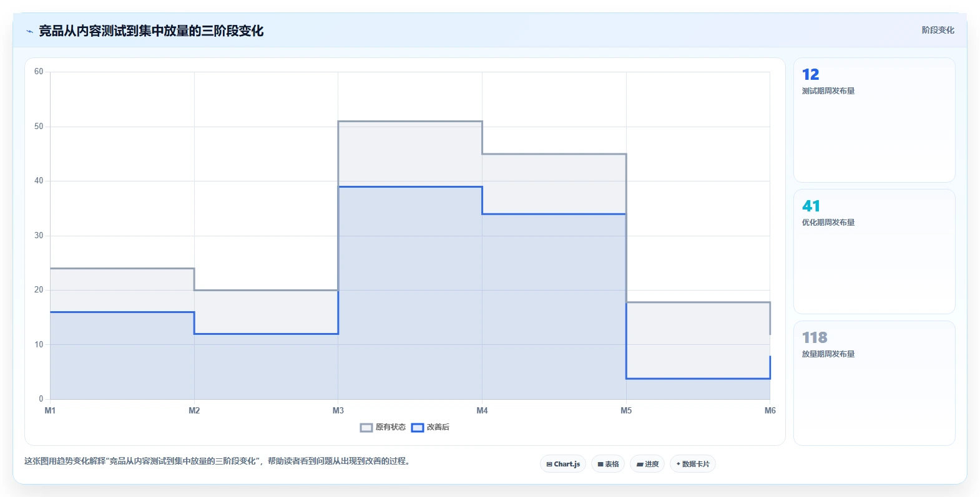Image resolution: width=980 pixels, height=497 pixels.
Task: Click the M4 axis label
Action: (x=482, y=410)
